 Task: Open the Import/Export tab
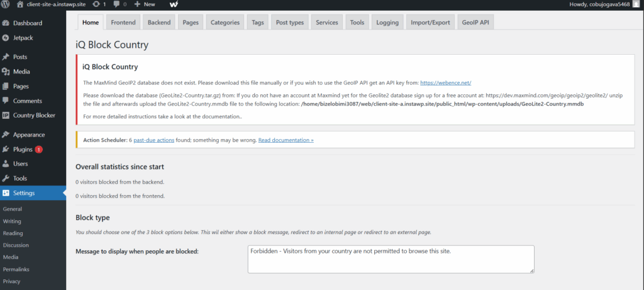(430, 23)
